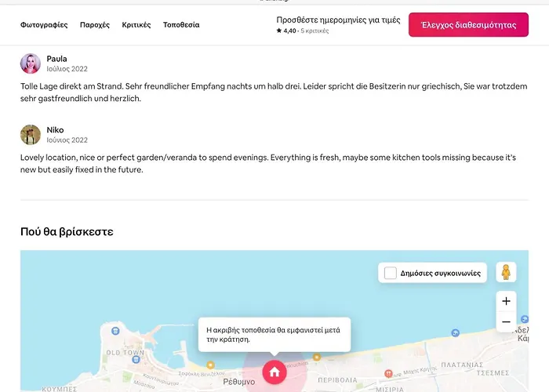Zoom out the map with minus button
Screen dimensions: 549x392
(506, 321)
